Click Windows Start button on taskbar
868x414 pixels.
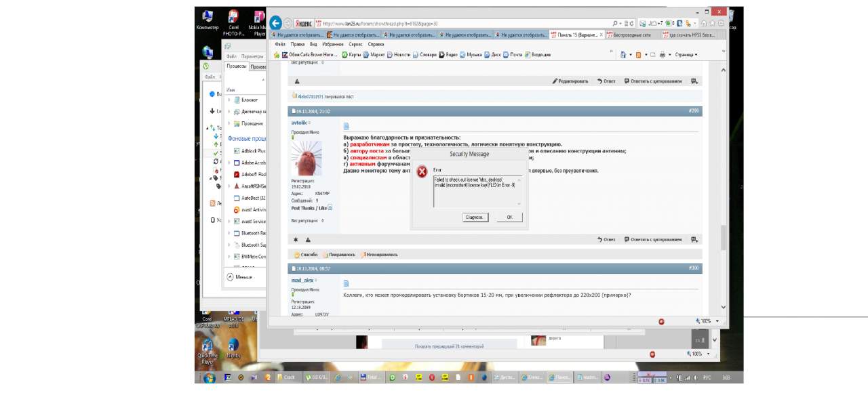pos(208,377)
